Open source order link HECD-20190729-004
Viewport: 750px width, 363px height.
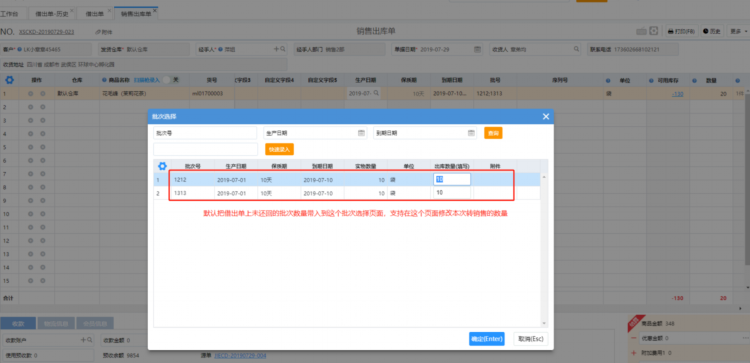pyautogui.click(x=240, y=356)
